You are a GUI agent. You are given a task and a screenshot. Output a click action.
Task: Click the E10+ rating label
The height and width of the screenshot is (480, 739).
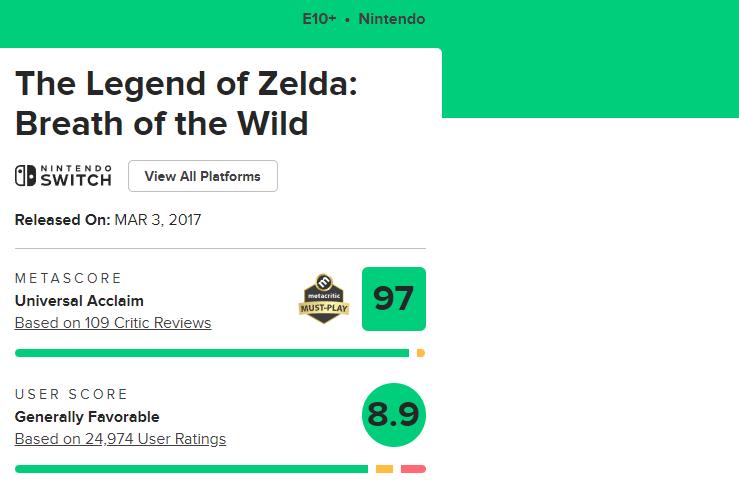coord(319,19)
